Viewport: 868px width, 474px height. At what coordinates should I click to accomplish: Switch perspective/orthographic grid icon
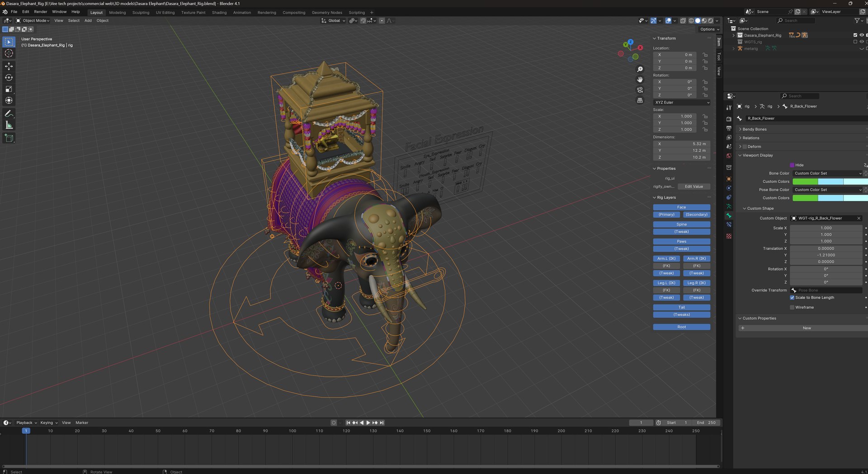tap(640, 100)
